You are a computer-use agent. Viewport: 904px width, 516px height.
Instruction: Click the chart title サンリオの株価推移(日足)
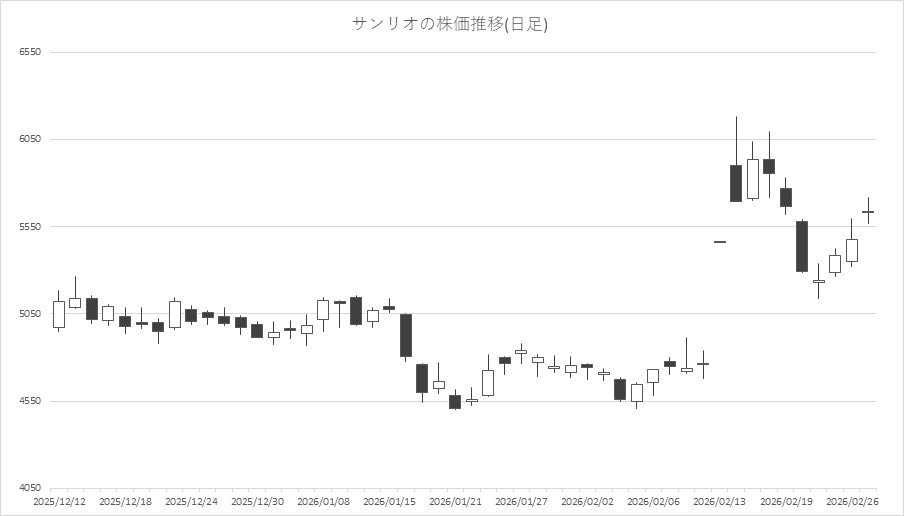tap(451, 24)
